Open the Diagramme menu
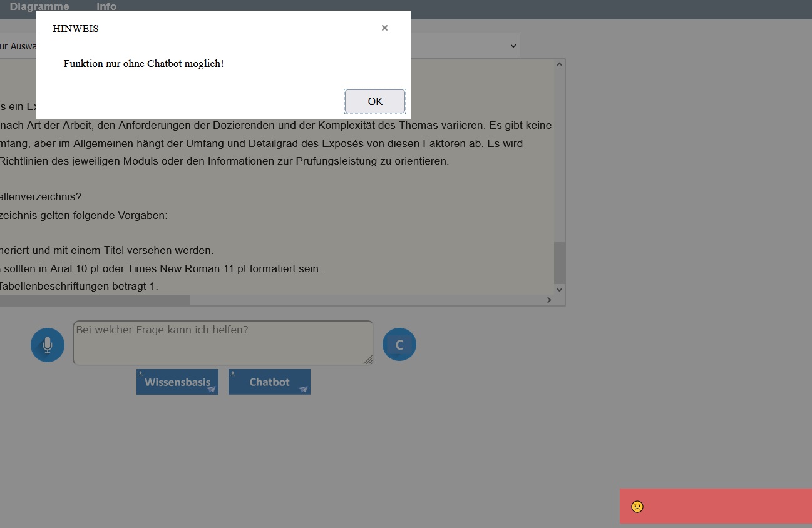 (x=39, y=7)
